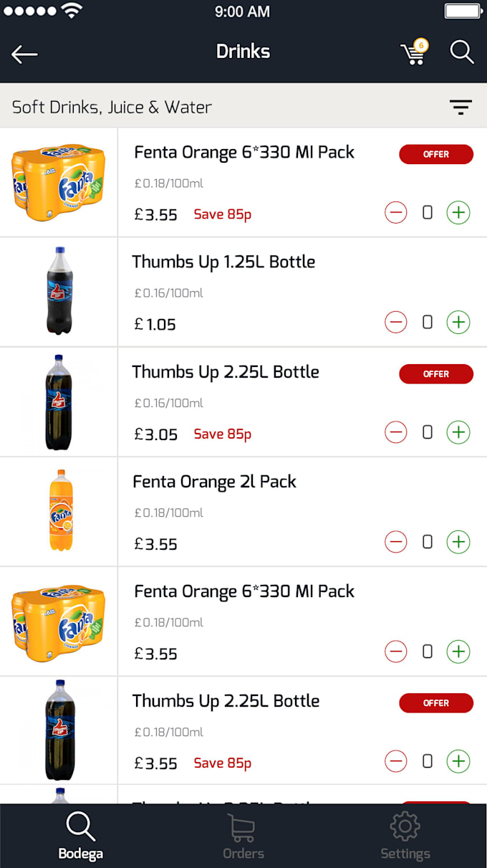Remove one Fenta Orange 2l Pack
The image size is (487, 868).
pyautogui.click(x=396, y=542)
